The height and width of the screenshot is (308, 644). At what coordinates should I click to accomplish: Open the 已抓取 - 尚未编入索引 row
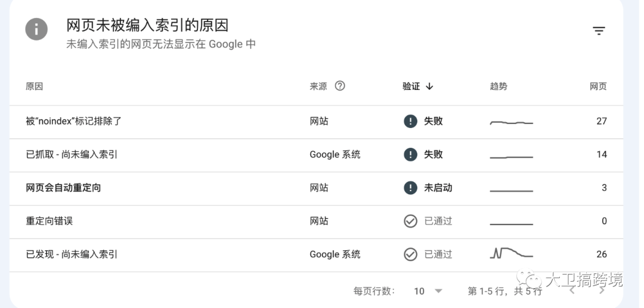point(72,155)
